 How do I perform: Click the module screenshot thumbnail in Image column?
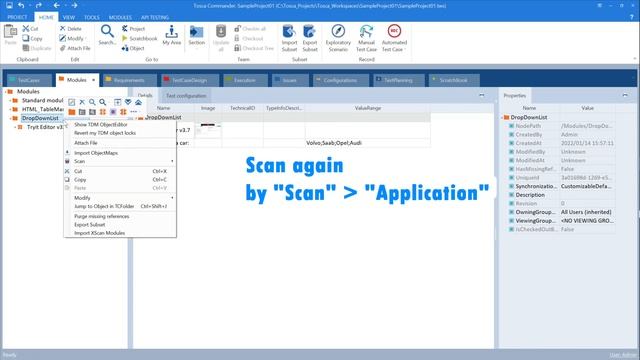point(208,130)
